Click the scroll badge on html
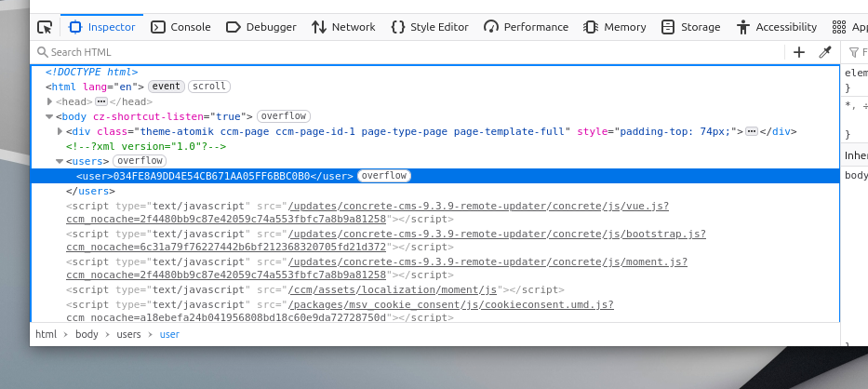The height and width of the screenshot is (389, 868). [209, 87]
